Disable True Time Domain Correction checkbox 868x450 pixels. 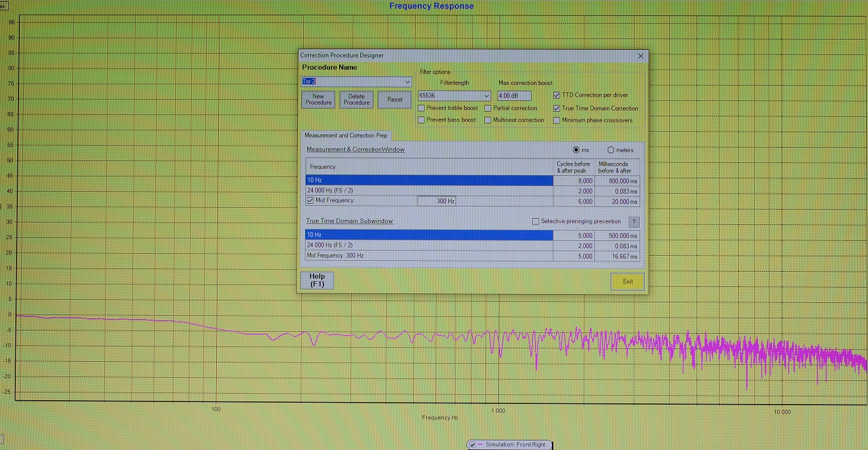556,108
